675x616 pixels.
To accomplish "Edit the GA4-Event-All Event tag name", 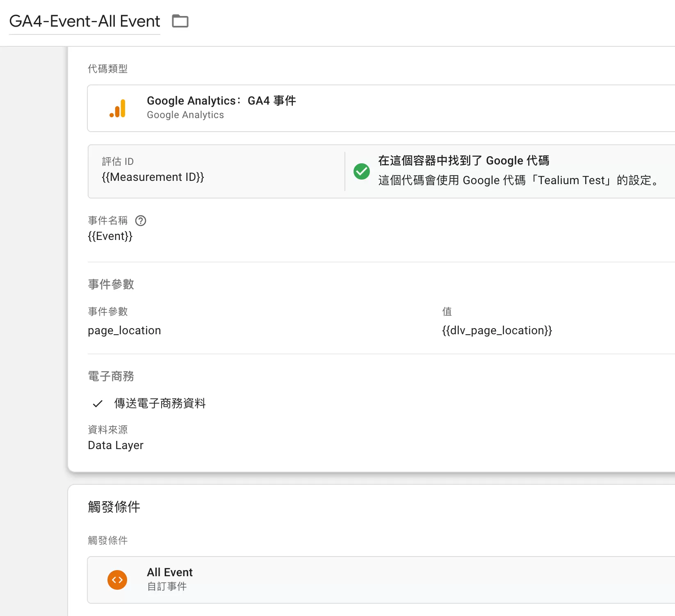I will tap(84, 21).
